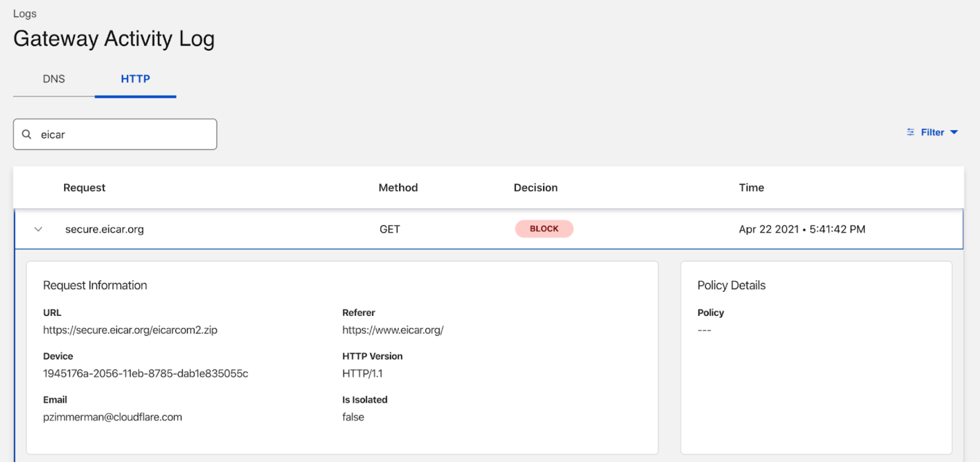Screen dimensions: 980x462
Task: Click the email pzimmerman@cloudflare.com
Action: (112, 417)
